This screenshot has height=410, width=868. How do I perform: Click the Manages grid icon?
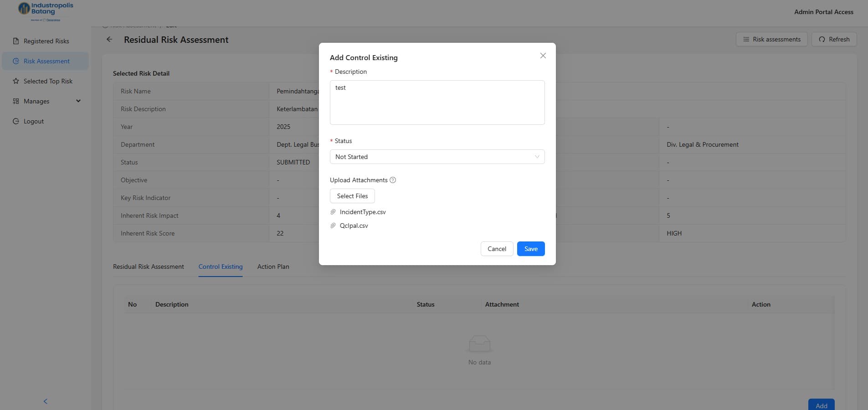tap(16, 101)
